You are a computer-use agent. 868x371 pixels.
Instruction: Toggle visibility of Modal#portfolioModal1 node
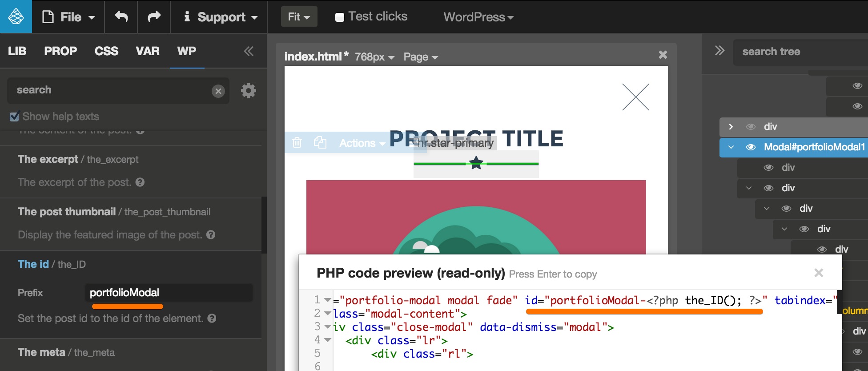click(x=751, y=147)
